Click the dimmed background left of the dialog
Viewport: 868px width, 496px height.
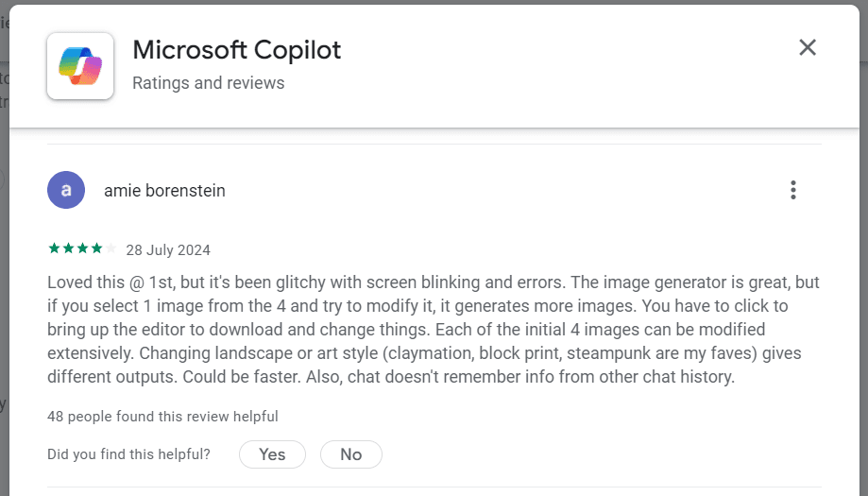(4, 283)
